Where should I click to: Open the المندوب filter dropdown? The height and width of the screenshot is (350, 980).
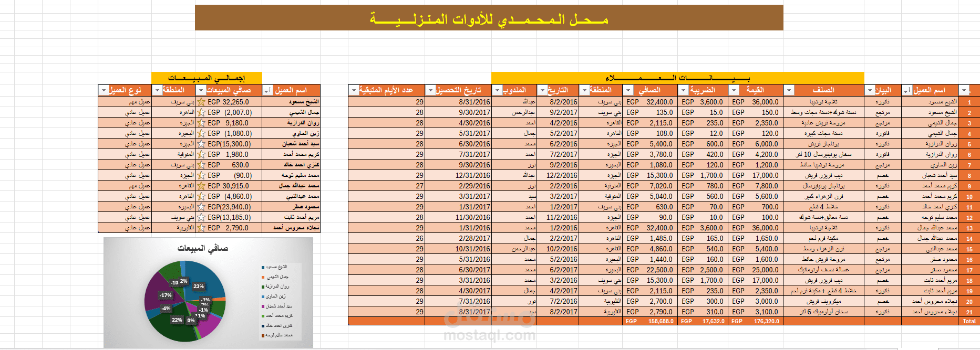pos(497,91)
